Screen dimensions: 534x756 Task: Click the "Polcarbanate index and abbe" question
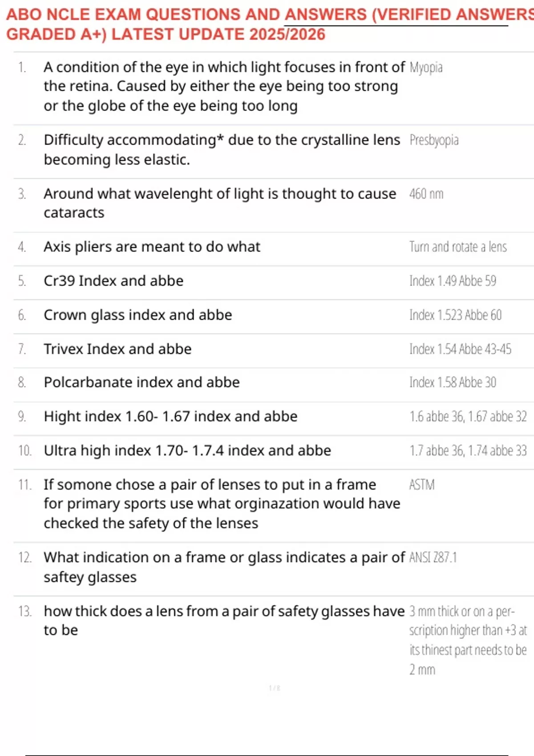pos(142,382)
